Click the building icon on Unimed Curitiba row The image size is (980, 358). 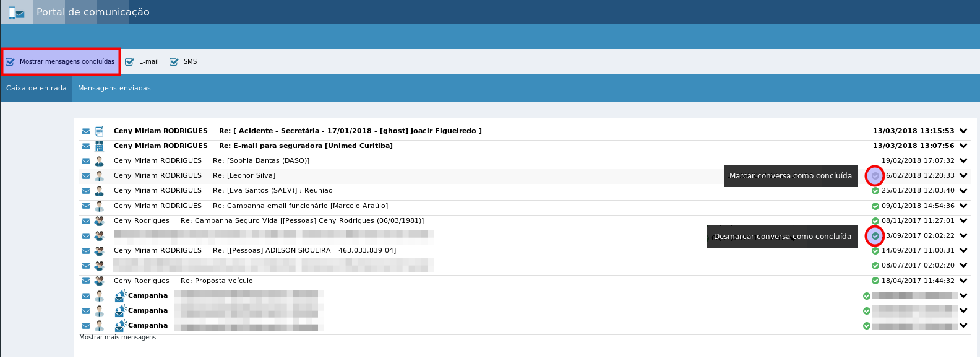coord(99,146)
